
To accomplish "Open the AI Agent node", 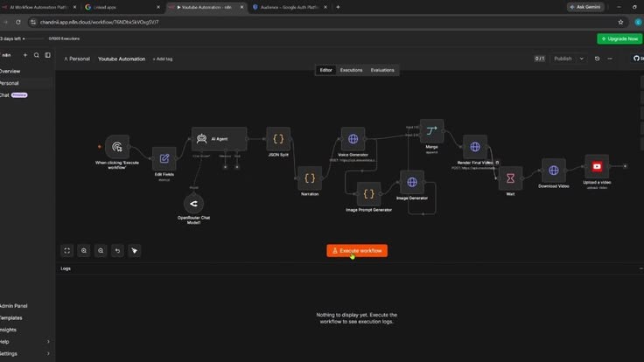I will click(x=220, y=139).
